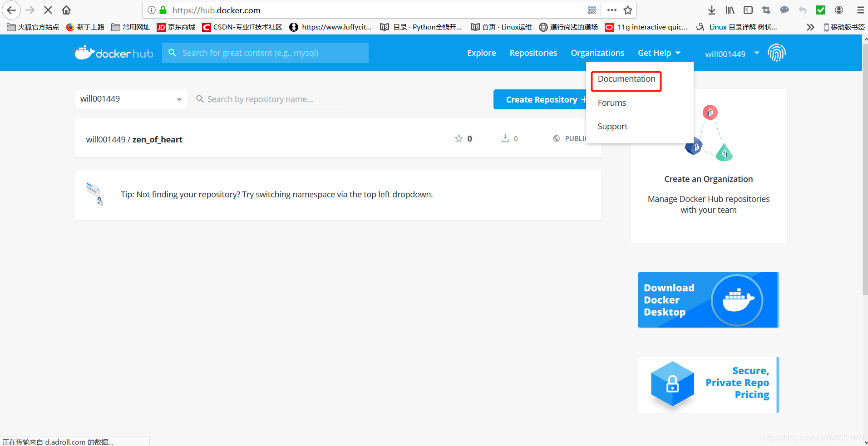Screen dimensions: 868x446
Task: Focus the Search for great content field
Action: tap(265, 53)
